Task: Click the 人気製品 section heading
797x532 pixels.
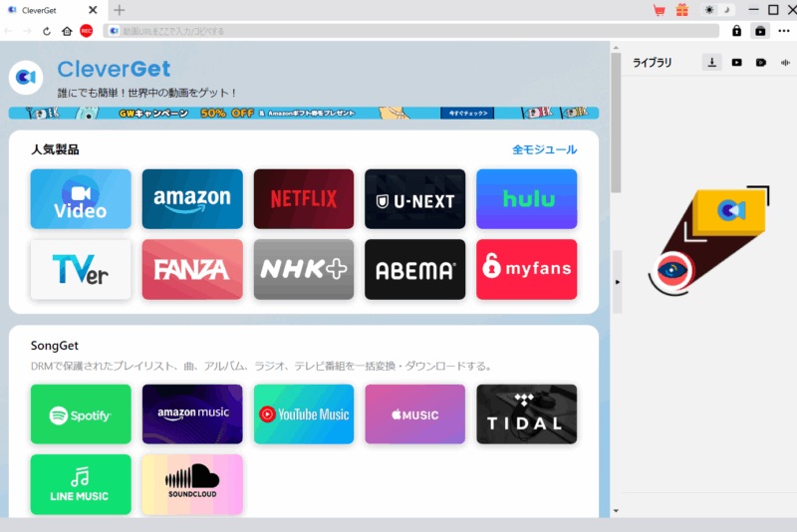Action: [55, 149]
